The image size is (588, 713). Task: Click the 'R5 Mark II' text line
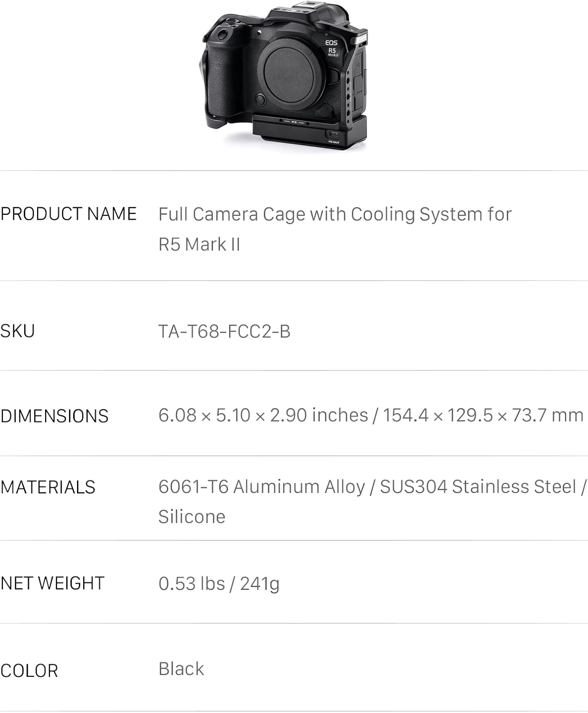point(199,244)
